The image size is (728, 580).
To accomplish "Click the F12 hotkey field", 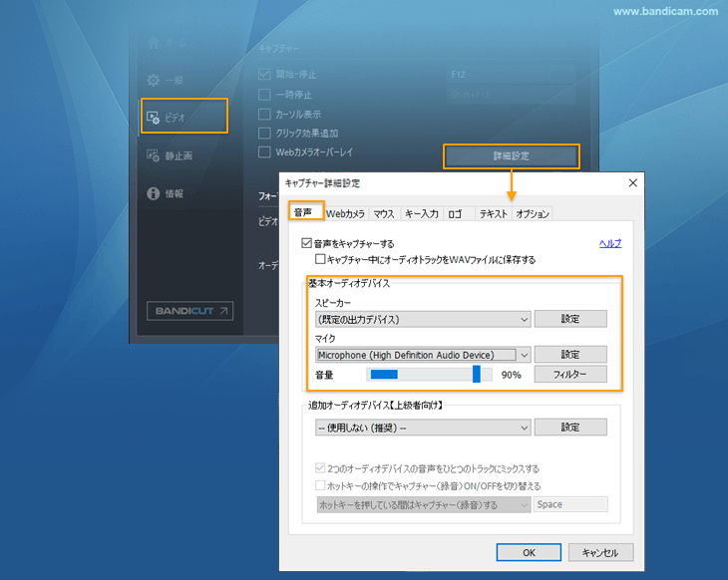I will [x=512, y=75].
